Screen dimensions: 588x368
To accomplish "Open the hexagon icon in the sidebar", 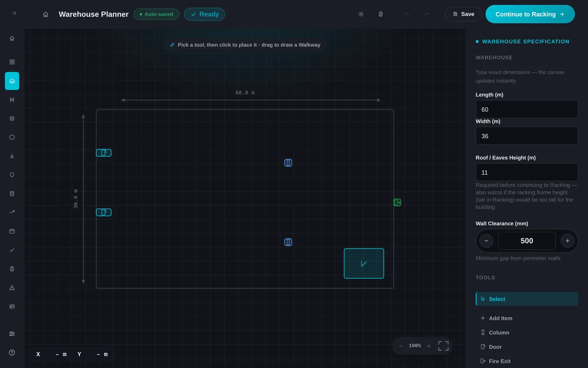I will [x=12, y=137].
